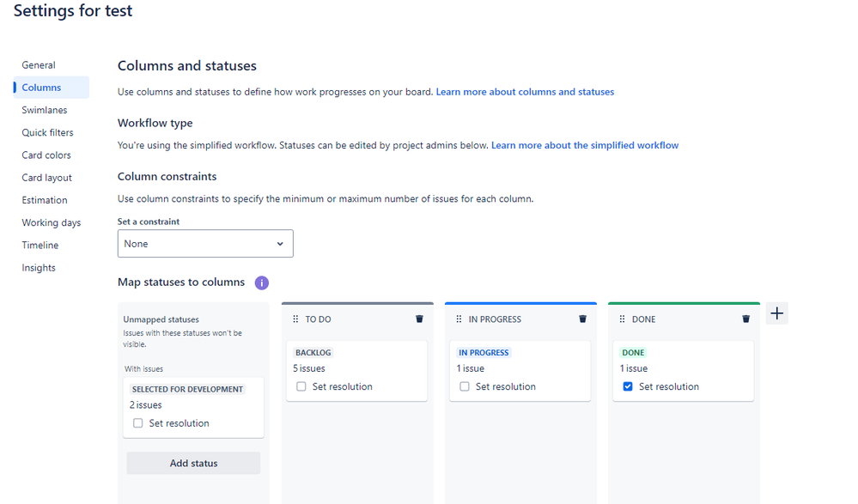
Task: Open the Swimlanes settings section
Action: pyautogui.click(x=45, y=110)
